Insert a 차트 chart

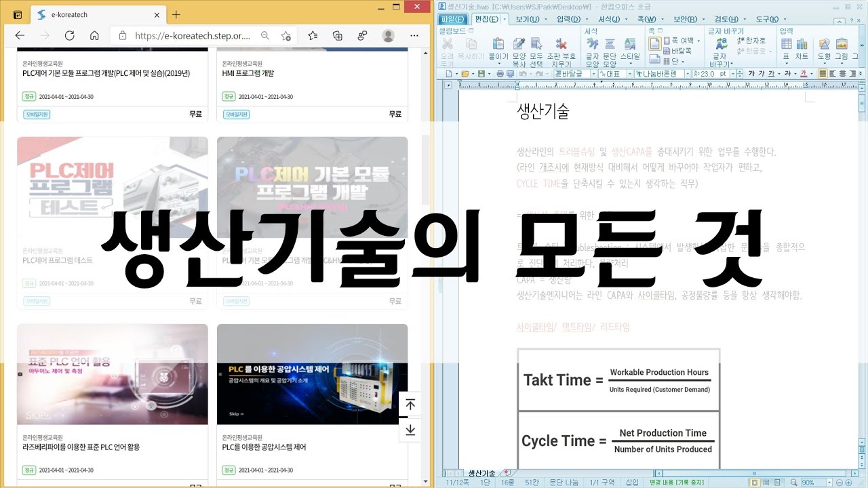[x=802, y=48]
